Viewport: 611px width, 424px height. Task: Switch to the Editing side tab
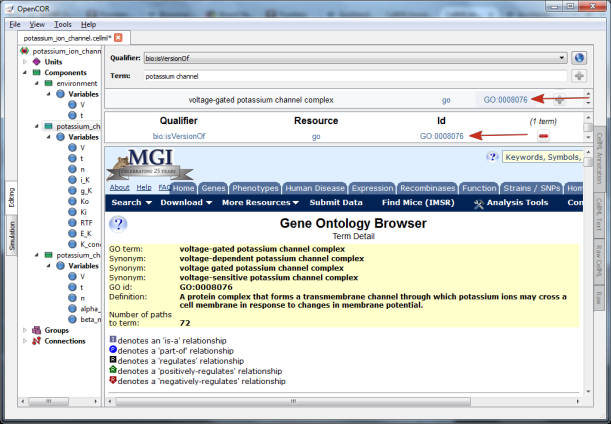(x=12, y=198)
